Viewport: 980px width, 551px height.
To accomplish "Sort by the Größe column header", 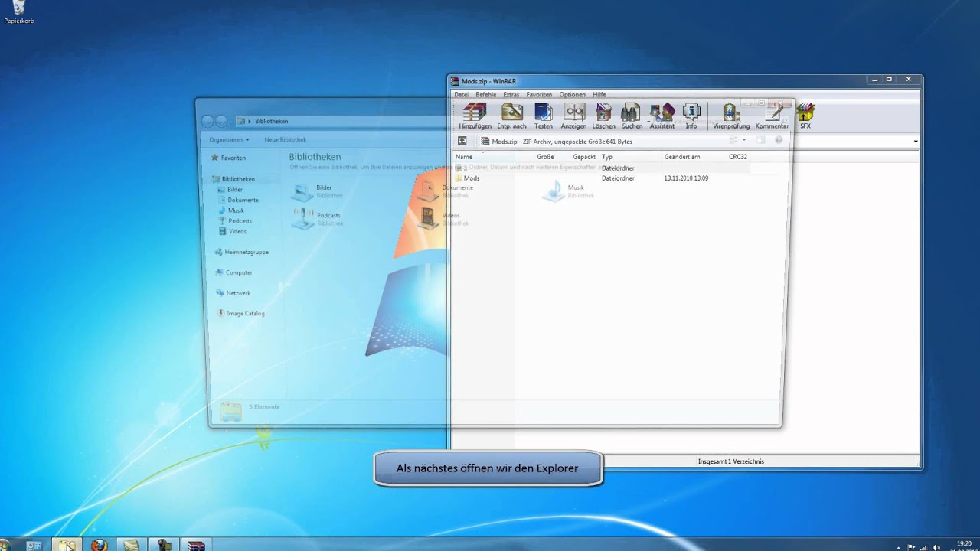I will point(545,157).
